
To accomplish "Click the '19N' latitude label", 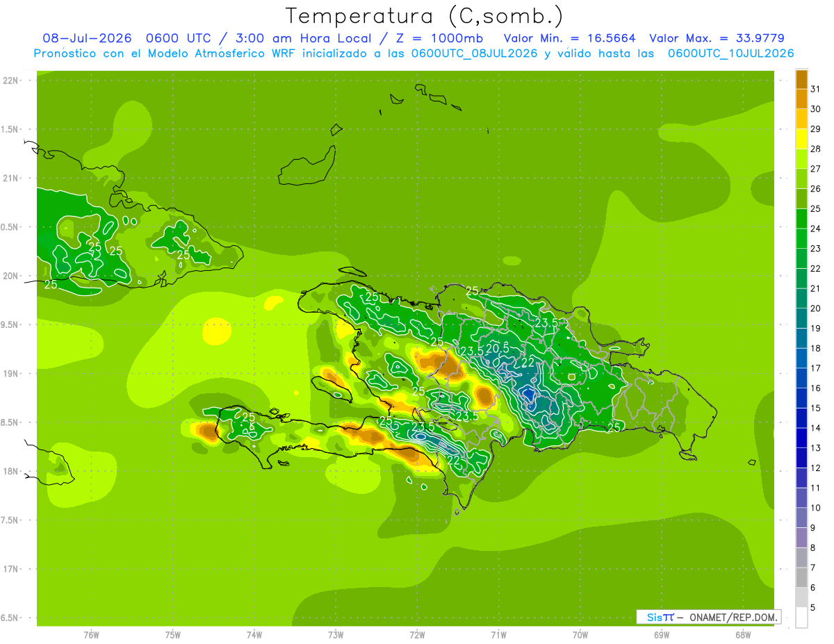I will pos(10,374).
